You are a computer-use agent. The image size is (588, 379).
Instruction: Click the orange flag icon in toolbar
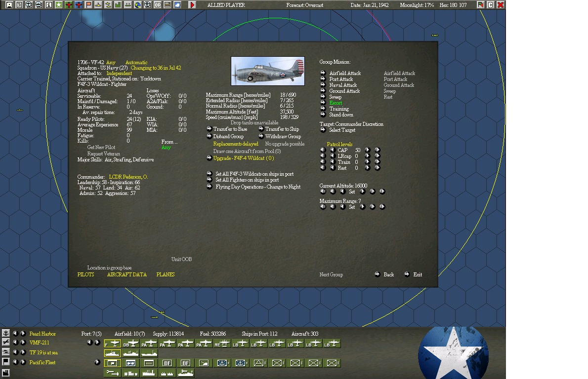coord(88,5)
